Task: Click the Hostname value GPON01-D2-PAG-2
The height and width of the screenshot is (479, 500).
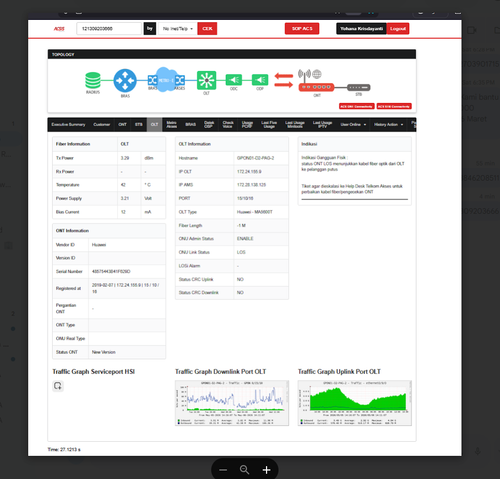Action: click(255, 158)
